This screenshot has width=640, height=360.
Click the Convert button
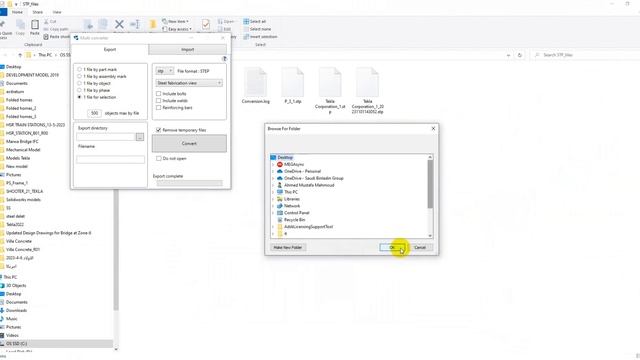[x=189, y=144]
